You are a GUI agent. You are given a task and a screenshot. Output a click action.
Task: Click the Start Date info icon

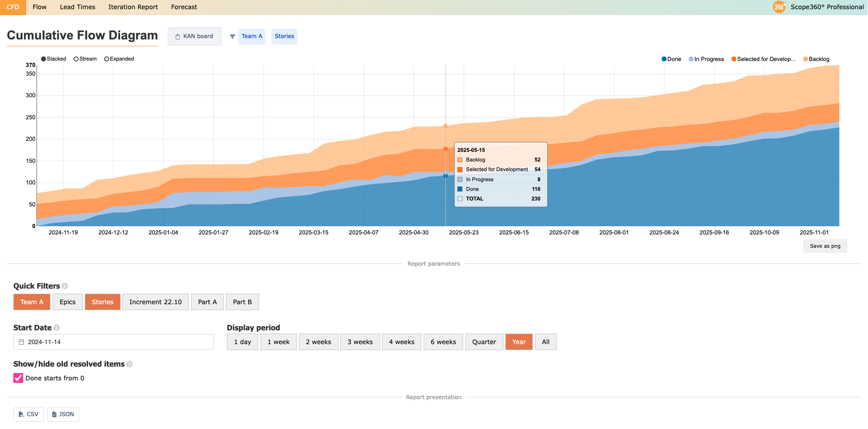pos(56,328)
